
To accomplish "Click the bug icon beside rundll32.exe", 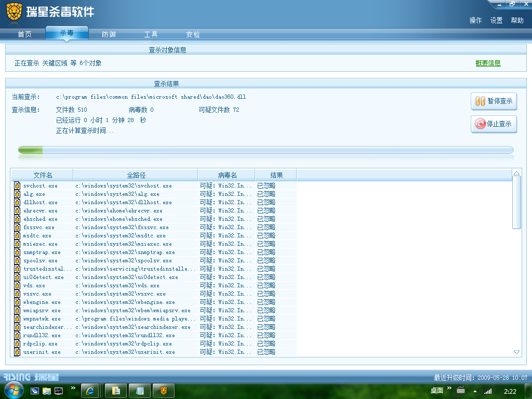I will click(17, 335).
